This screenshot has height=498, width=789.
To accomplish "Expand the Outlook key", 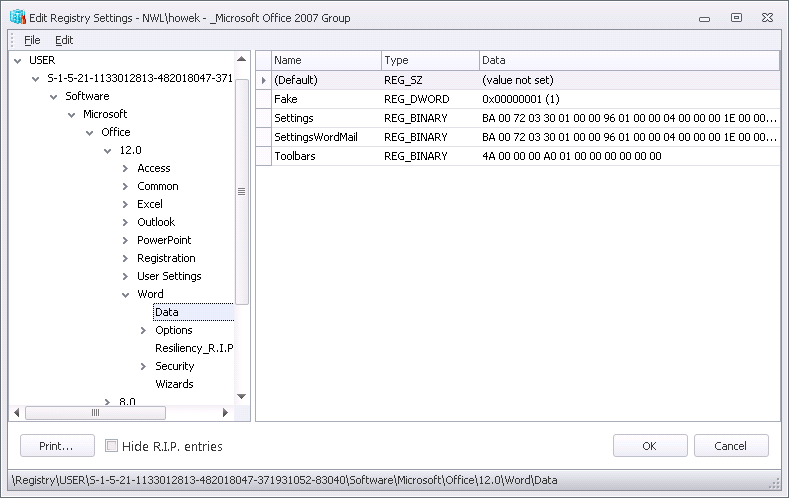I will pyautogui.click(x=125, y=222).
